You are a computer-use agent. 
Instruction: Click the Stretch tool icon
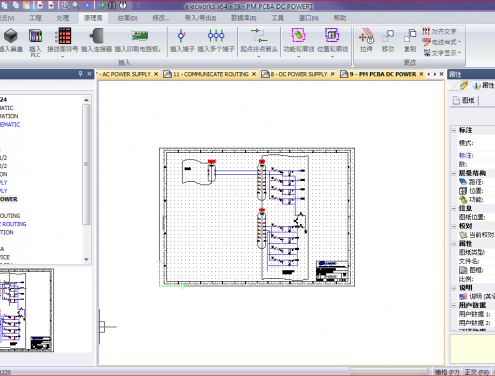coord(366,36)
